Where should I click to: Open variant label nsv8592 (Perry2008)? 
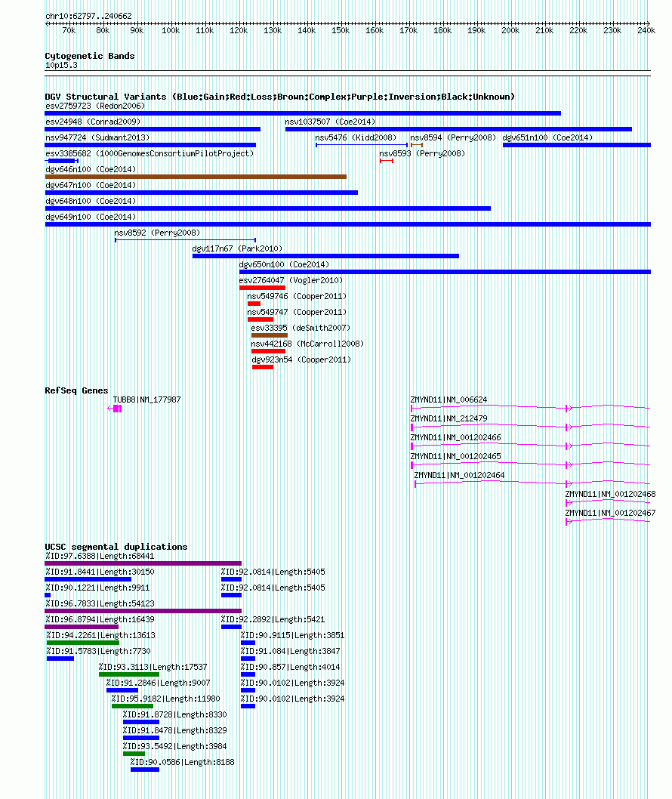click(157, 233)
